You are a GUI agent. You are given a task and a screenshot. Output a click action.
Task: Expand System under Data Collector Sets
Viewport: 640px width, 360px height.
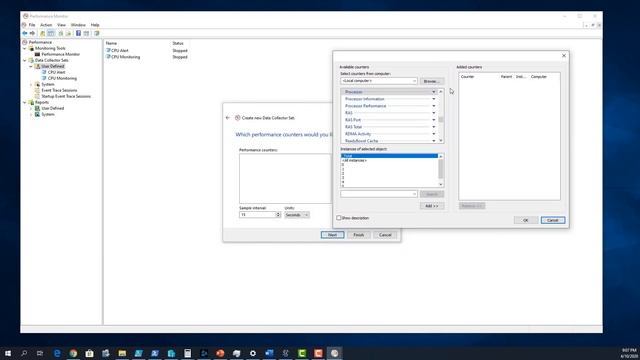(31, 84)
